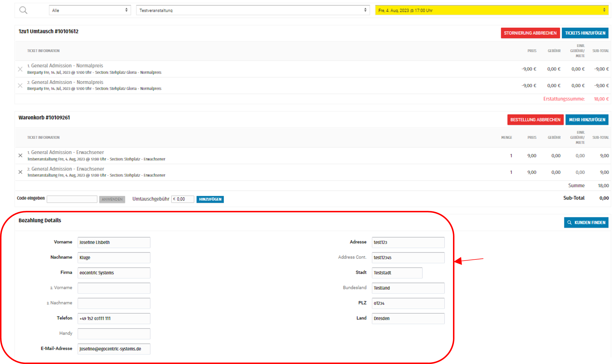This screenshot has height=364, width=614.
Task: Click the Anwenden code button
Action: click(112, 199)
